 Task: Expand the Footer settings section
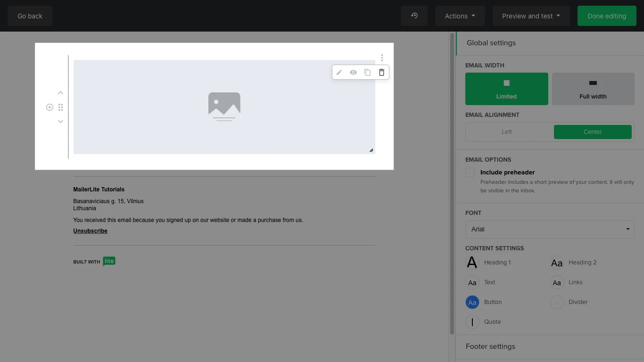coord(490,346)
